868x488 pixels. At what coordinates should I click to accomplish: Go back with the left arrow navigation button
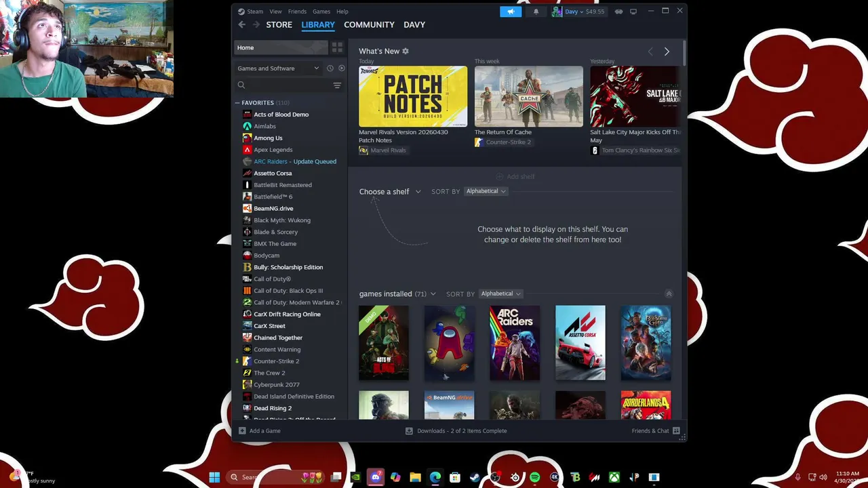[x=242, y=24]
